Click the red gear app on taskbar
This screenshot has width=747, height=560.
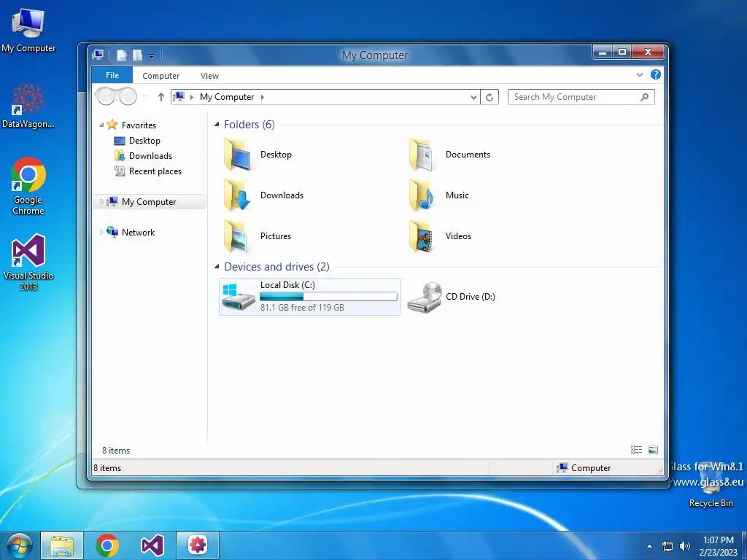[x=198, y=545]
